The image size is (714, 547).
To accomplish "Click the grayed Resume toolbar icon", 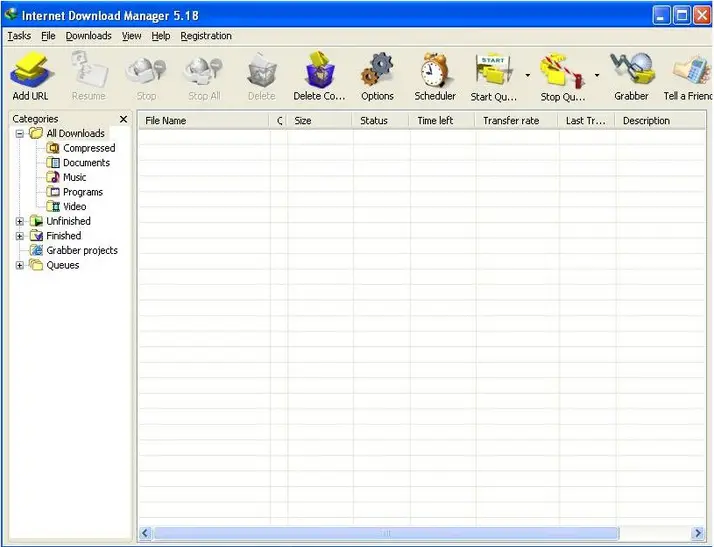I will click(89, 69).
